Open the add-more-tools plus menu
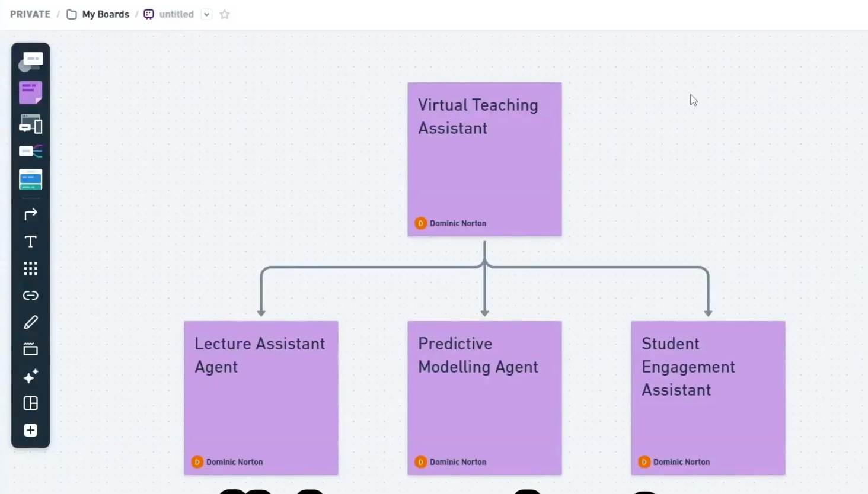 [30, 430]
